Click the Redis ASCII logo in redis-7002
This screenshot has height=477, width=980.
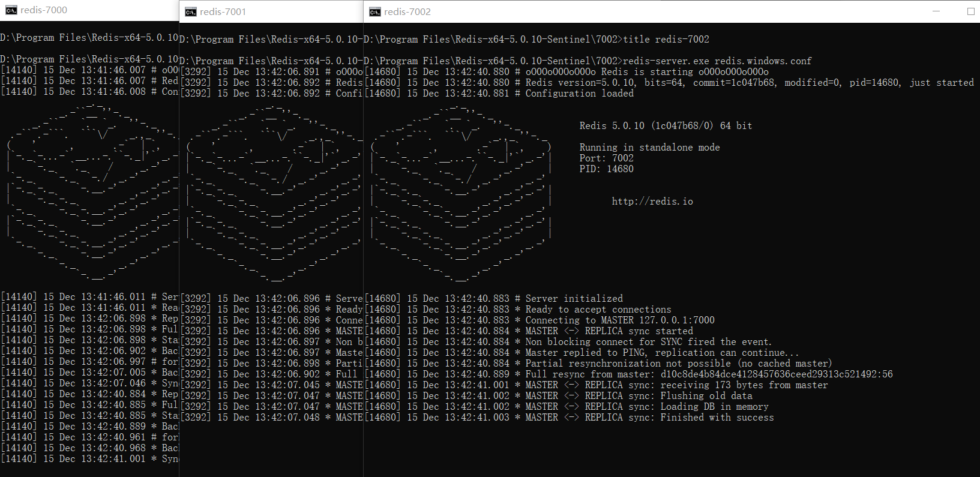(x=461, y=194)
